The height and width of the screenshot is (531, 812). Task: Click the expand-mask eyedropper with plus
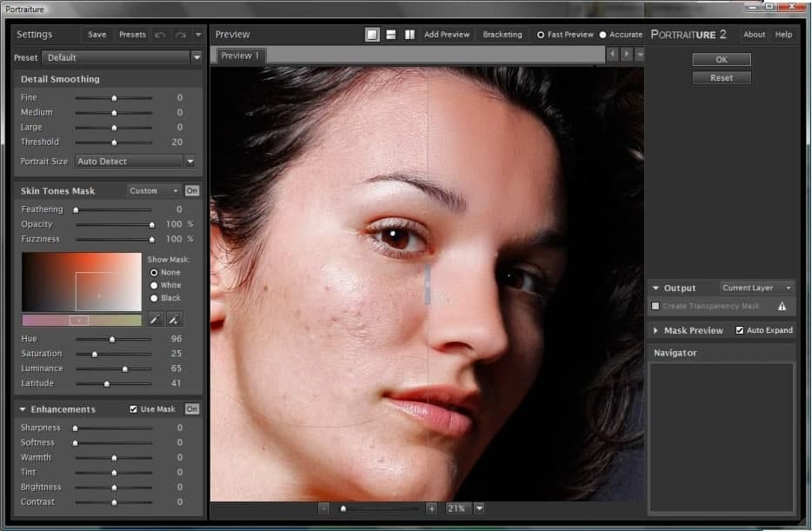pyautogui.click(x=175, y=320)
